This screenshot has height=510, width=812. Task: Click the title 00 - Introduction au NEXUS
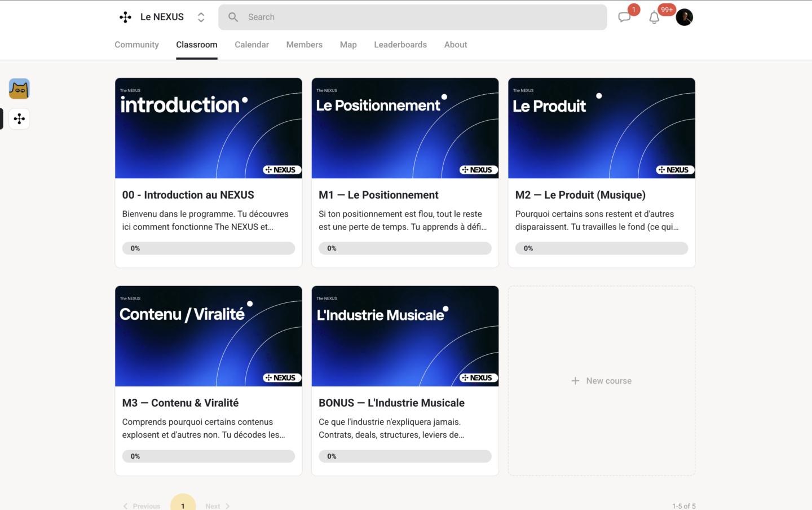(188, 195)
